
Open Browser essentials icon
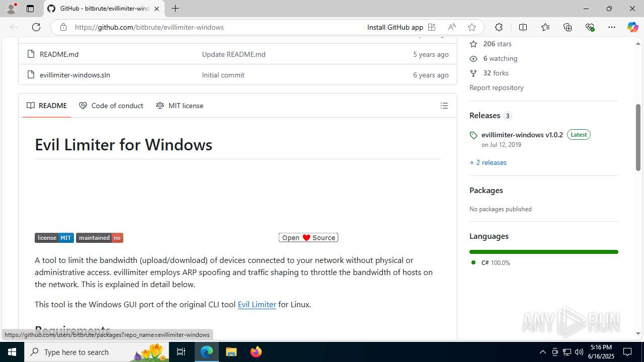point(590,27)
